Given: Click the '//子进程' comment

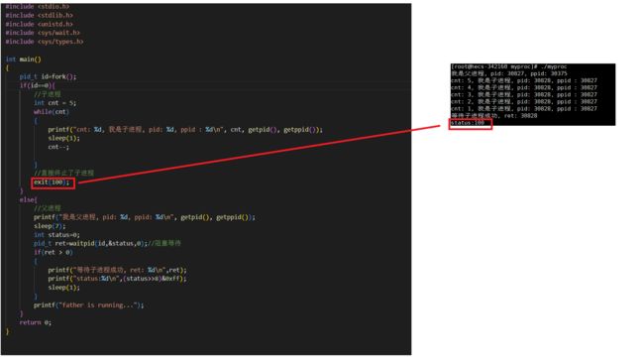Looking at the screenshot, I should (x=48, y=94).
